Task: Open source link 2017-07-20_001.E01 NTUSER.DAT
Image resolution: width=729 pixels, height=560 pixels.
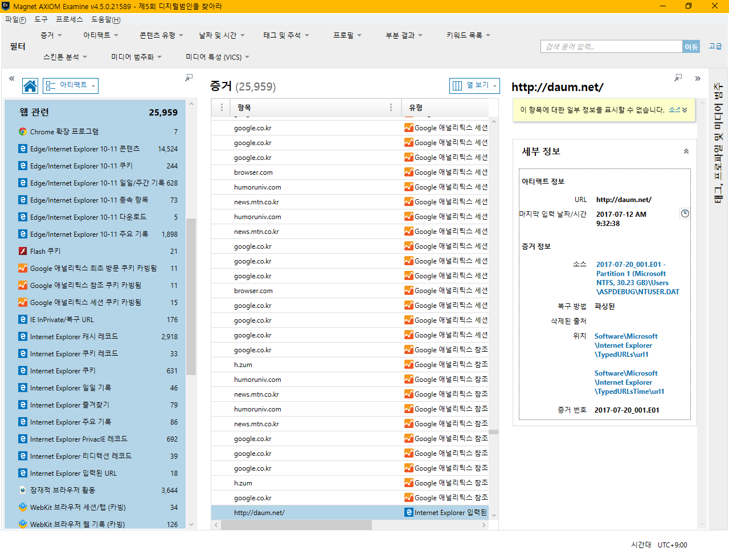Action: (x=638, y=278)
